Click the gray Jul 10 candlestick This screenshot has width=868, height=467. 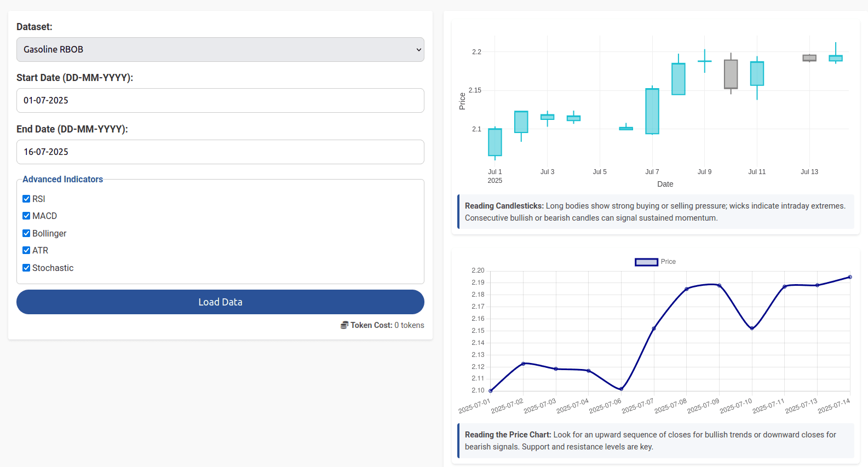[x=731, y=74]
